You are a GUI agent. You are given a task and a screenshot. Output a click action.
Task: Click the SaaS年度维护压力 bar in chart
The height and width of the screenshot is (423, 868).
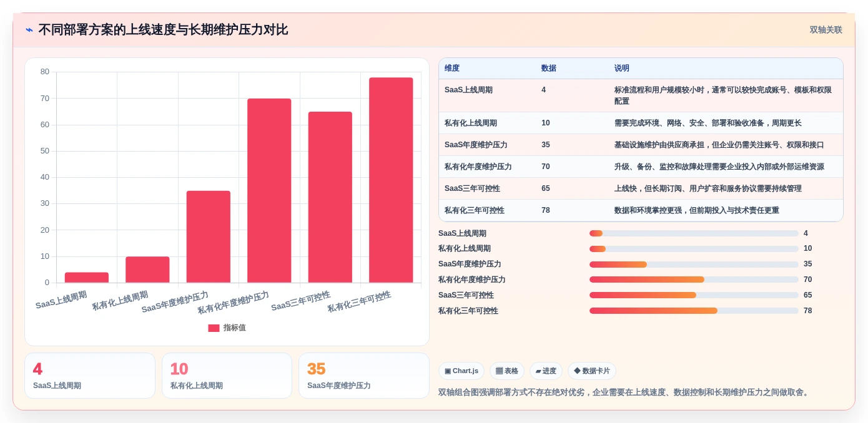(209, 236)
